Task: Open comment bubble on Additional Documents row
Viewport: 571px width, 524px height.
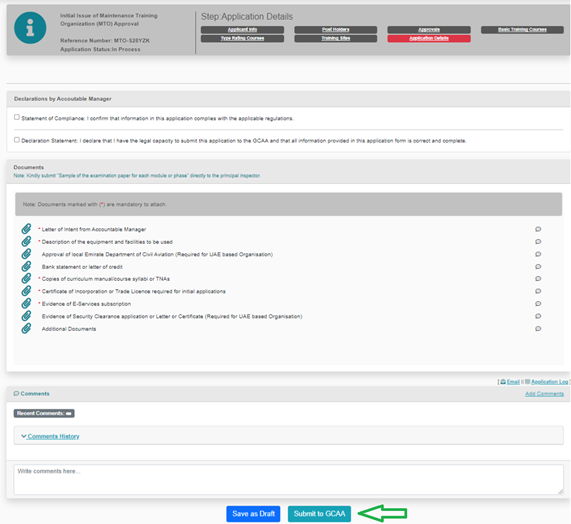Action: (x=538, y=328)
